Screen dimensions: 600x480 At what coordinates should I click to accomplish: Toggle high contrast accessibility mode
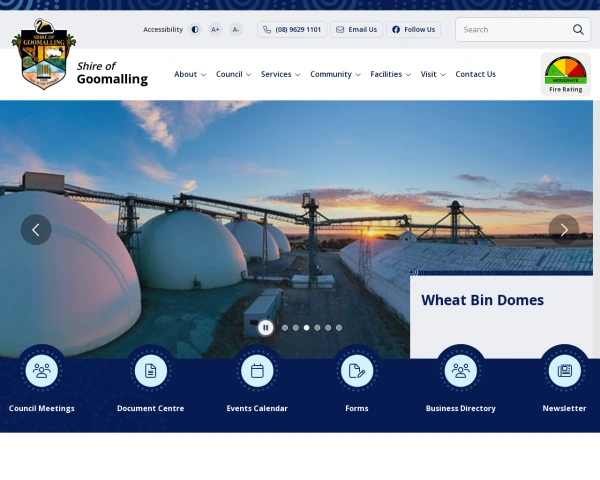pyautogui.click(x=195, y=29)
